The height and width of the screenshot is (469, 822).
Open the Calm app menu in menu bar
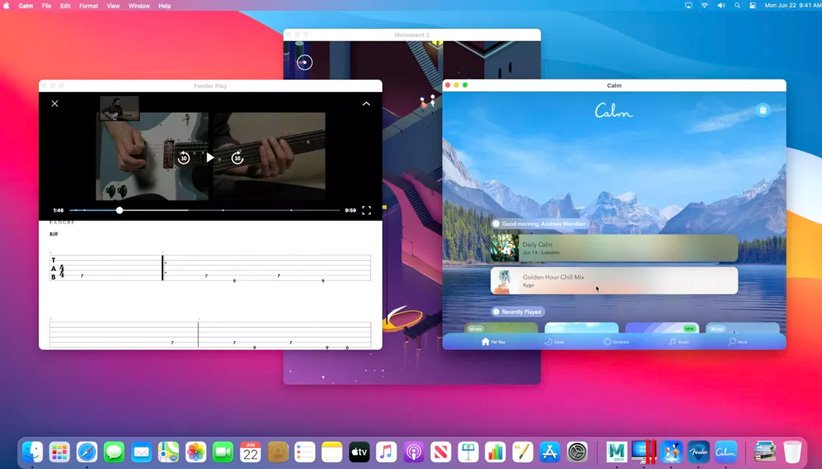(x=26, y=6)
